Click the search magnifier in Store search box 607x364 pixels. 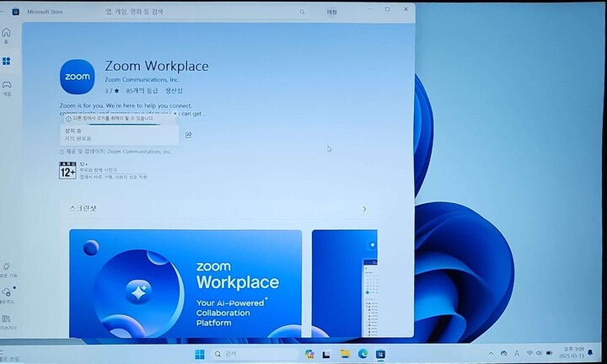[x=302, y=12]
